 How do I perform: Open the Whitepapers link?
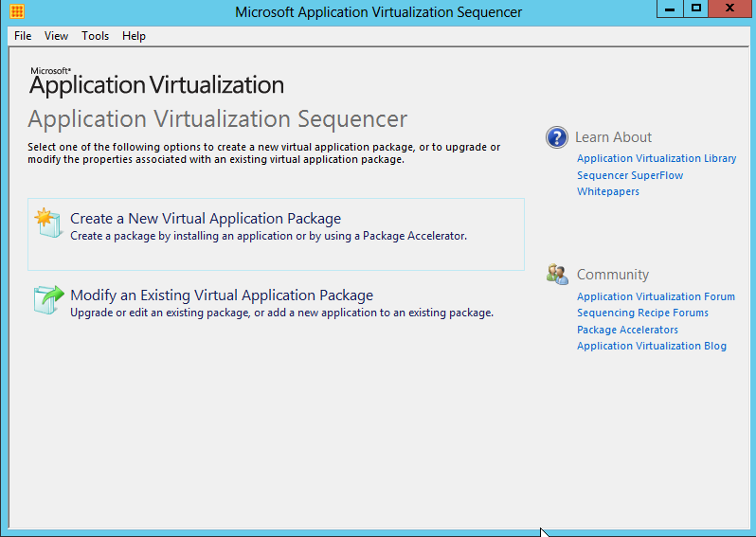coord(608,191)
